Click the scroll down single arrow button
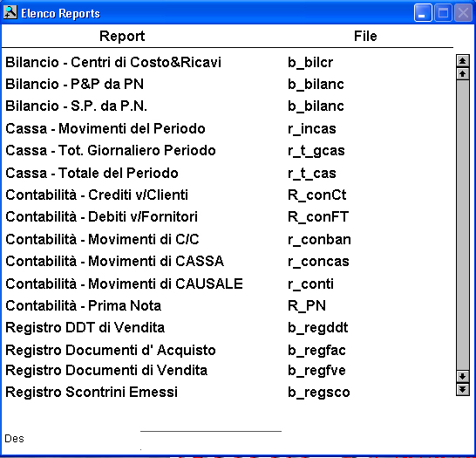This screenshot has width=476, height=458. [x=462, y=377]
